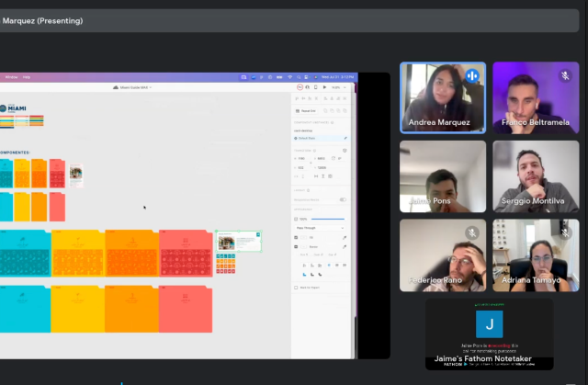Click the Border color swatch
The height and width of the screenshot is (385, 588).
click(x=304, y=247)
